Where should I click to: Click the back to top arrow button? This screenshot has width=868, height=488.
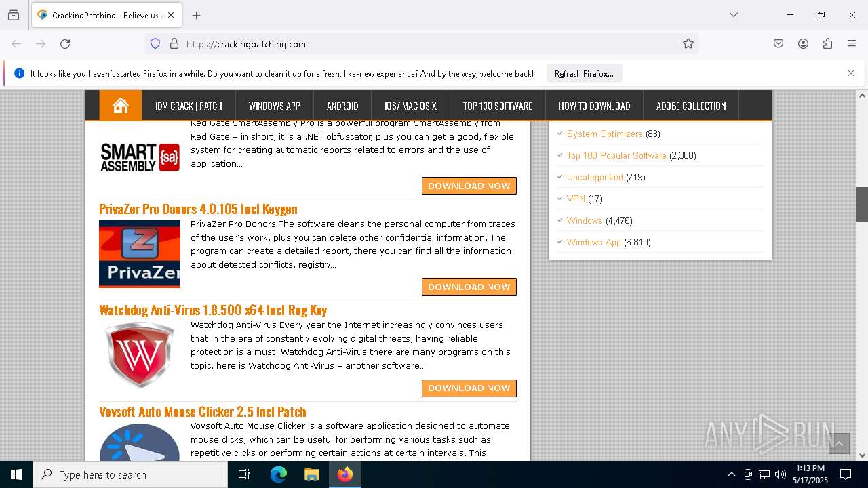(839, 444)
